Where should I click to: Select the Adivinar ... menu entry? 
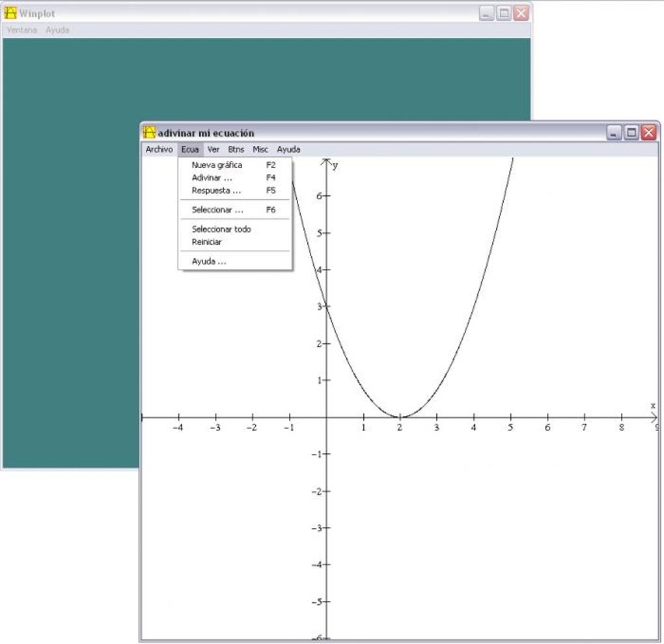click(x=234, y=178)
